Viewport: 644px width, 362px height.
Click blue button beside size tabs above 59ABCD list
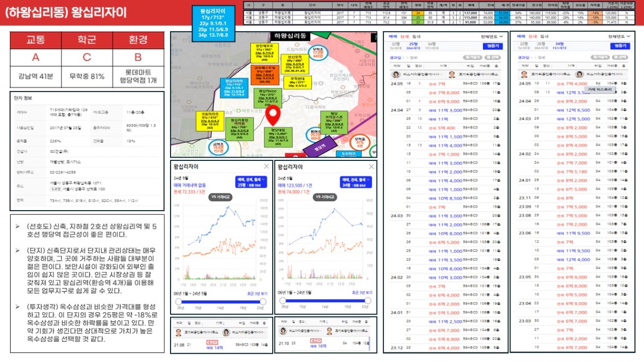click(493, 46)
